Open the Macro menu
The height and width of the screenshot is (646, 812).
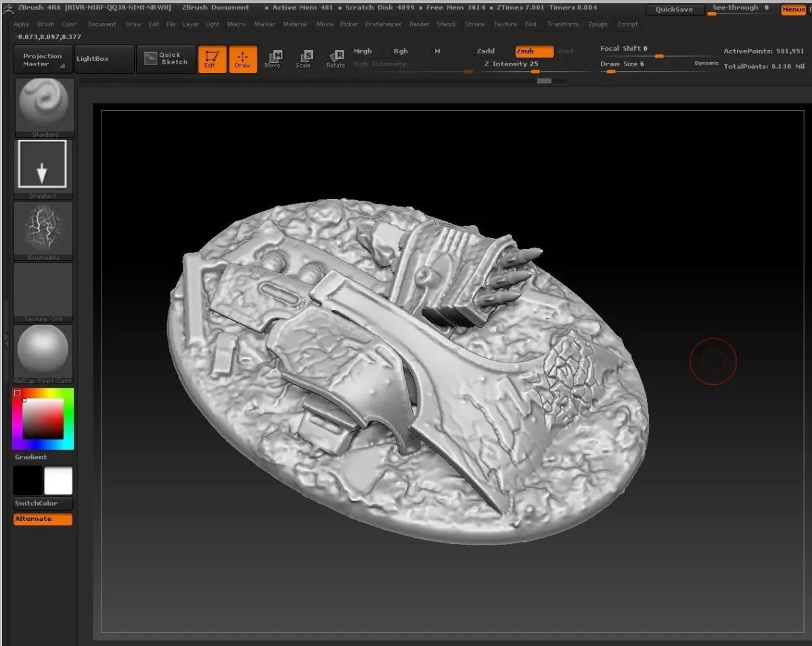click(236, 24)
